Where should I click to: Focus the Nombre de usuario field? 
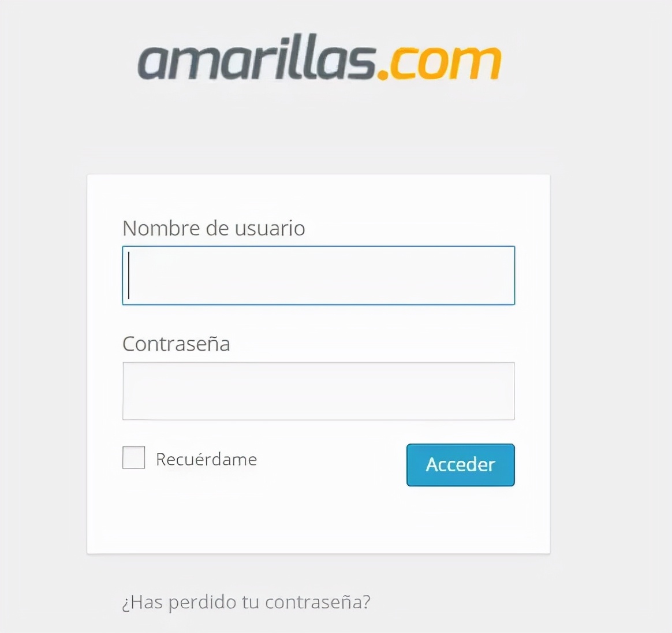(319, 275)
